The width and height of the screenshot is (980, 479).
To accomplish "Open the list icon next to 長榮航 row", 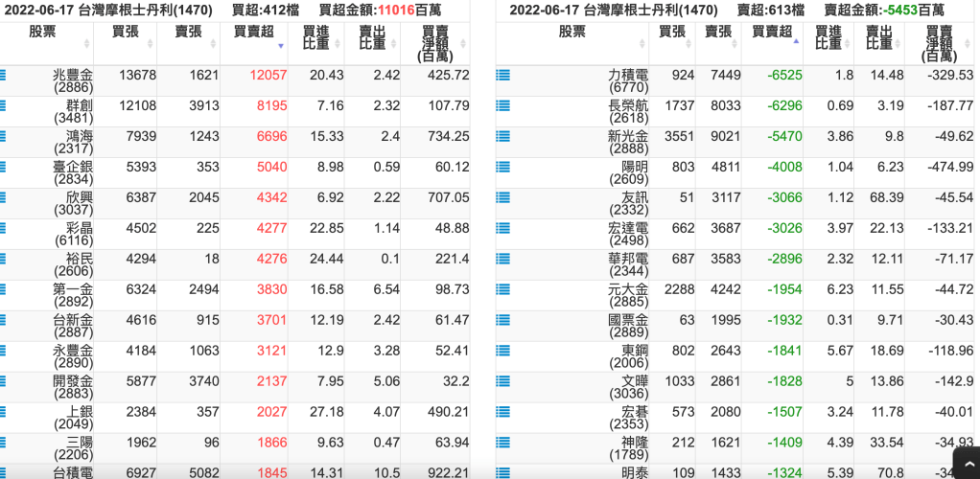I will [x=502, y=105].
